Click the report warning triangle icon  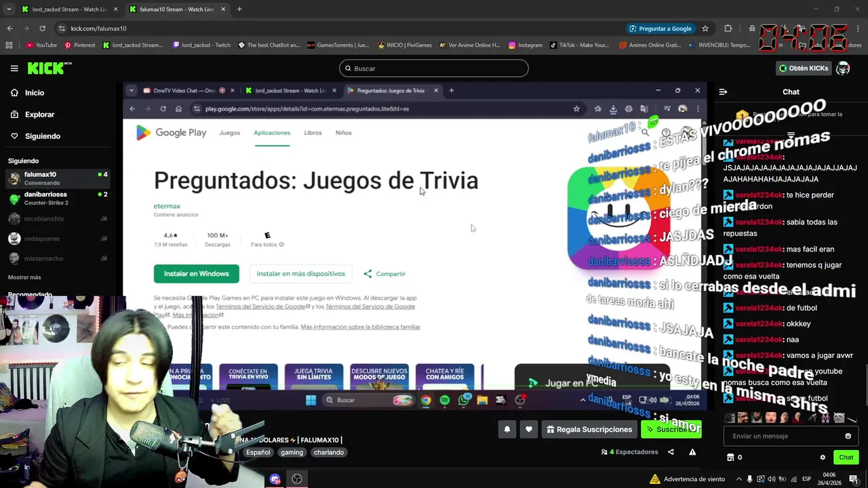(x=692, y=452)
